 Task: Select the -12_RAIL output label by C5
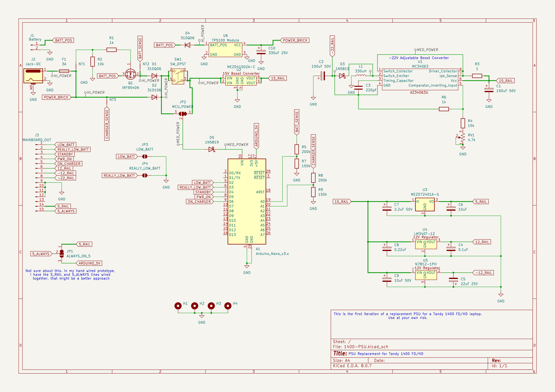click(483, 273)
